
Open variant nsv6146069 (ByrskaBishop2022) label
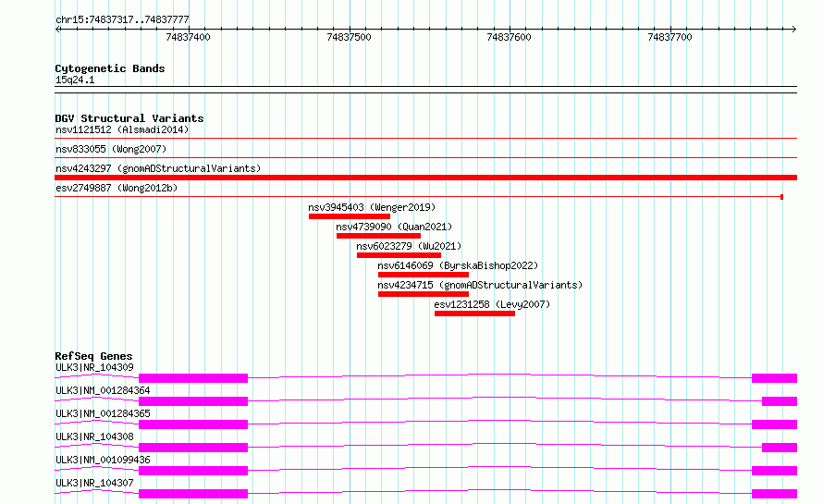pos(458,265)
